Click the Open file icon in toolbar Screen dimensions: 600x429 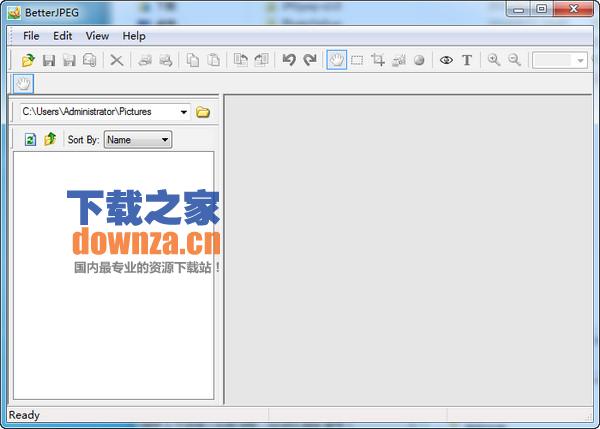(28, 60)
